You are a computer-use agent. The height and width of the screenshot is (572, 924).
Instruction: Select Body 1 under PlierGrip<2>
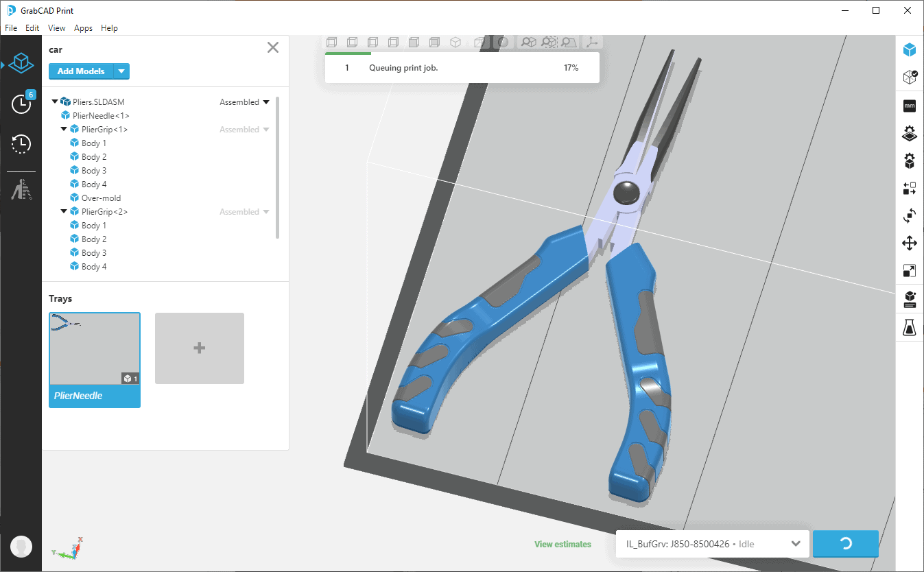(94, 226)
